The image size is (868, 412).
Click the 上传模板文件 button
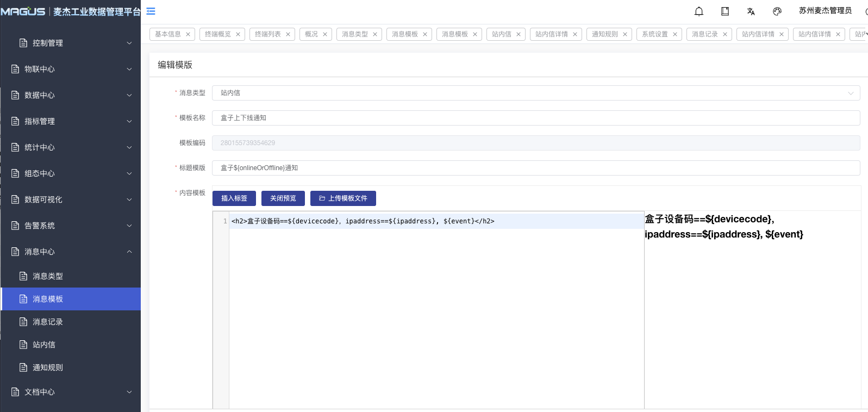(343, 198)
